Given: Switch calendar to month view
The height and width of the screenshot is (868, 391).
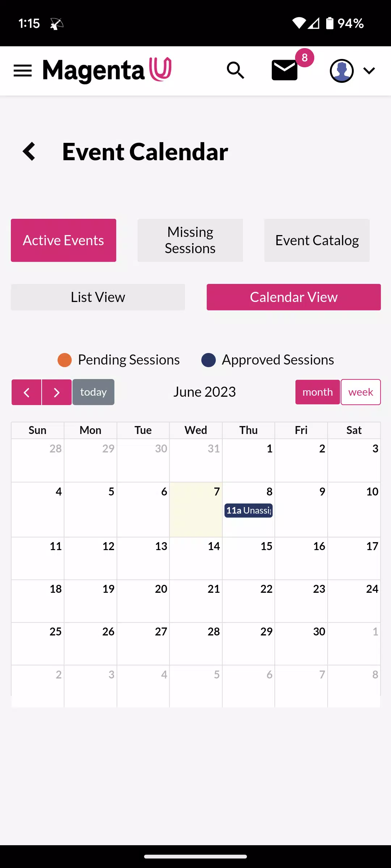Looking at the screenshot, I should click(x=318, y=392).
